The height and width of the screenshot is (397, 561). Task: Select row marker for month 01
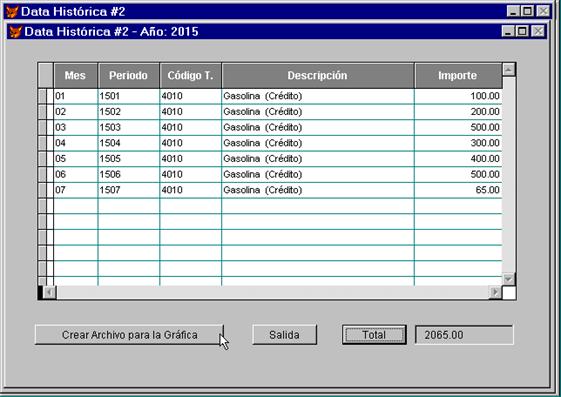coord(43,96)
